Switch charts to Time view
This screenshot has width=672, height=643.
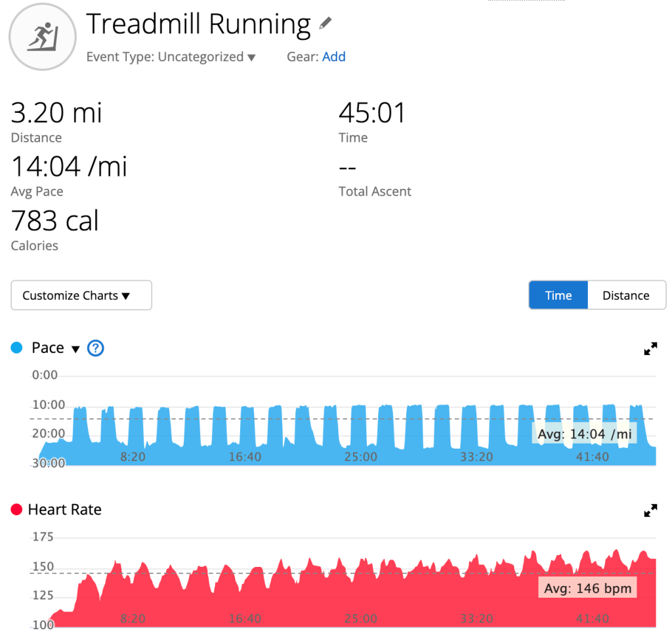coord(558,295)
